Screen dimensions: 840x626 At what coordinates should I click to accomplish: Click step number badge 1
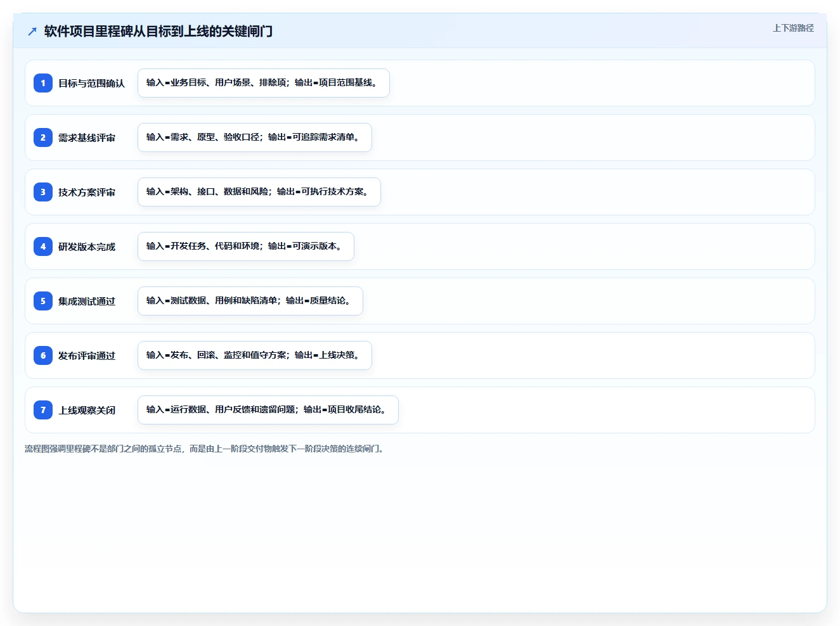coord(43,83)
